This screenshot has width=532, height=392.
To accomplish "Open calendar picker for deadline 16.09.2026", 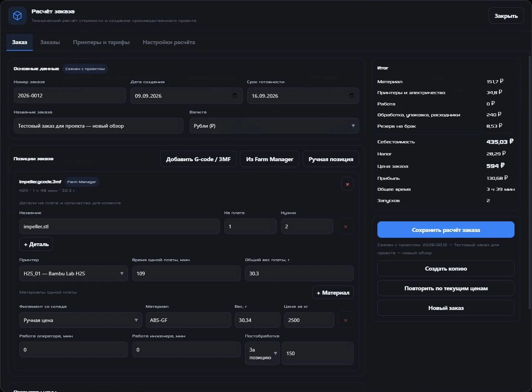I will pyautogui.click(x=352, y=96).
